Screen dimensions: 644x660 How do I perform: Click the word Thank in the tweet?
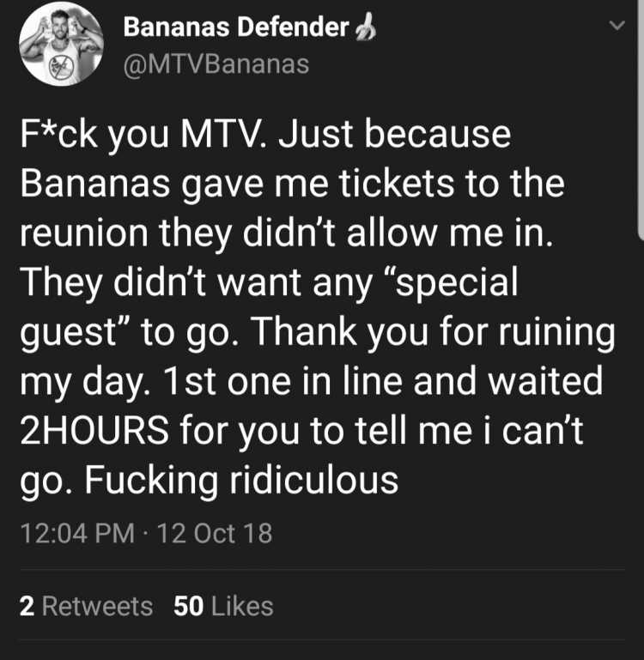click(304, 331)
